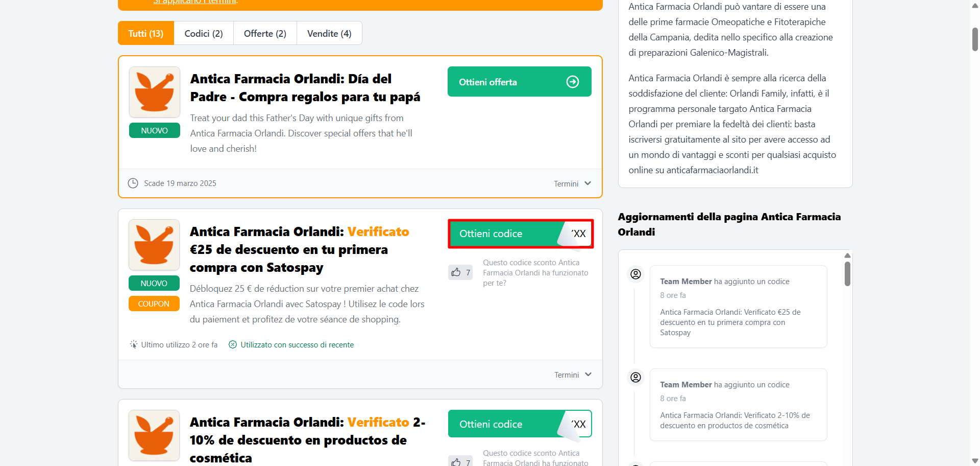The width and height of the screenshot is (980, 466).
Task: Open the update about 2-10% cosmética code
Action: pyautogui.click(x=738, y=405)
